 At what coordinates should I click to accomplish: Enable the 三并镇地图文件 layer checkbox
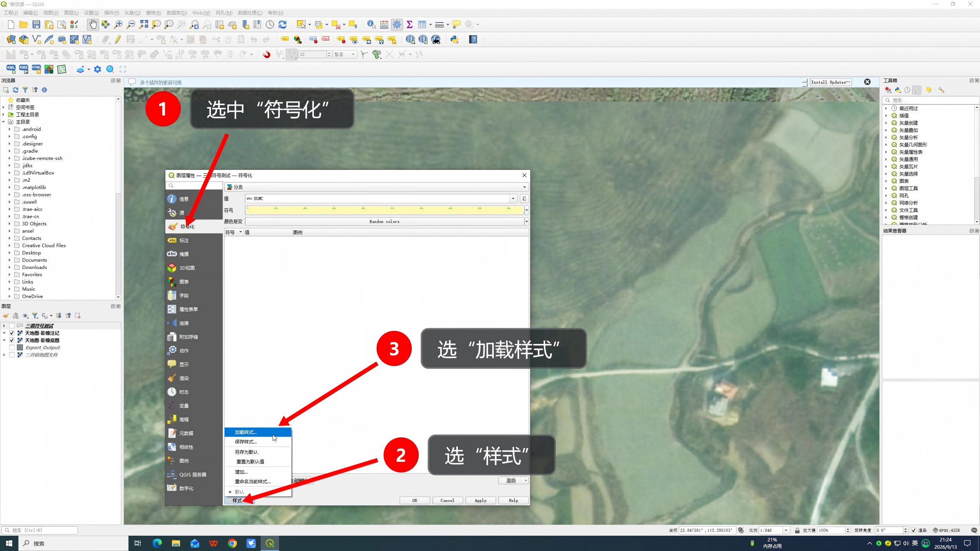tap(12, 355)
